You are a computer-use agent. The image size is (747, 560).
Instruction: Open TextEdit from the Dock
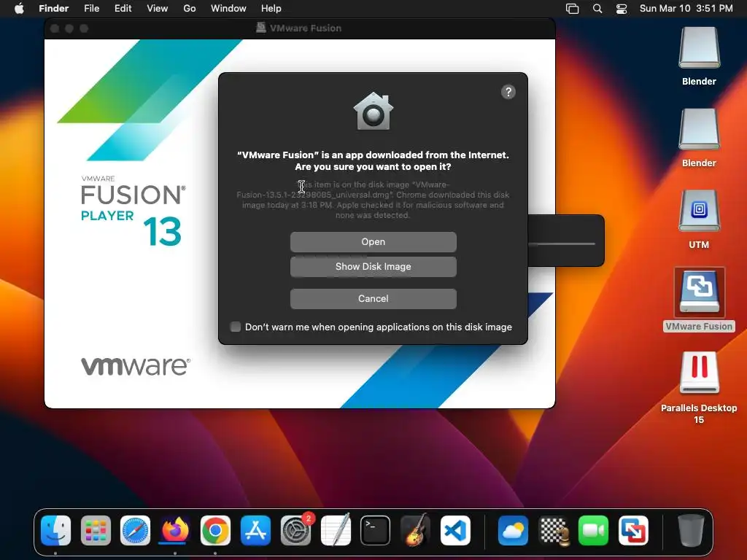coord(336,531)
